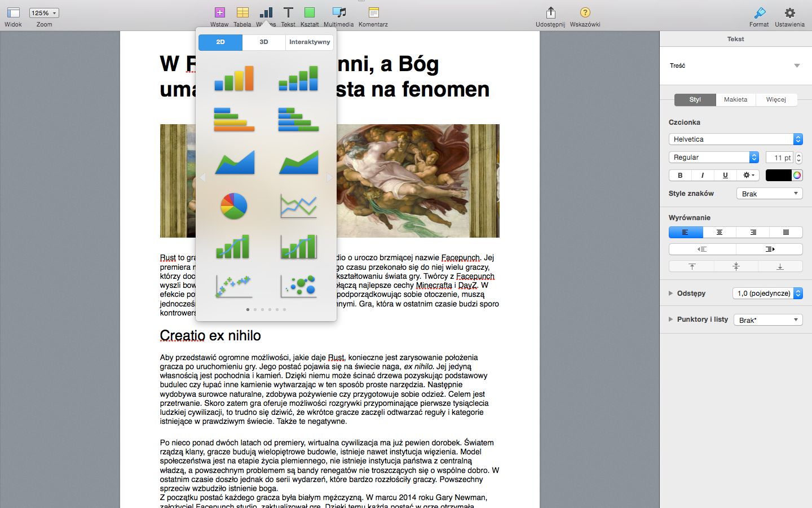
Task: Insert the mixed column-line chart
Action: pyautogui.click(x=234, y=247)
